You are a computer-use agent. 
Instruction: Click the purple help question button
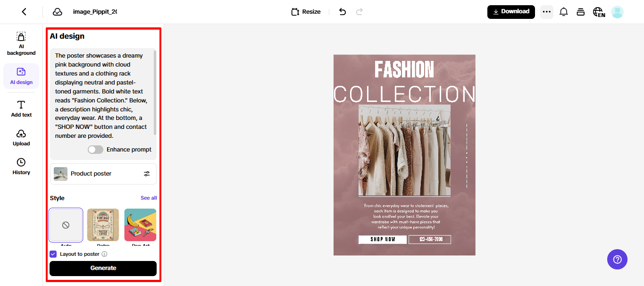tap(617, 259)
